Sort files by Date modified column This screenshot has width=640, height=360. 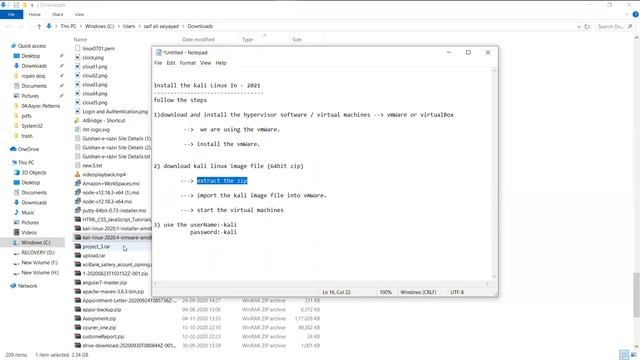pyautogui.click(x=198, y=40)
